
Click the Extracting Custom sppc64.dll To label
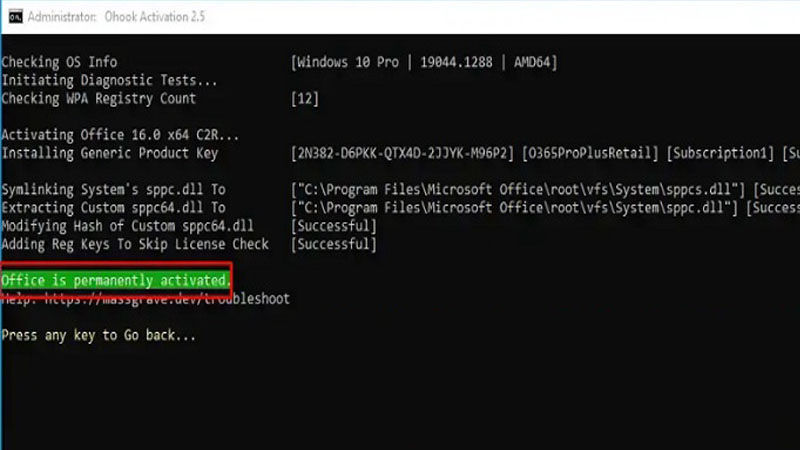[x=113, y=207]
